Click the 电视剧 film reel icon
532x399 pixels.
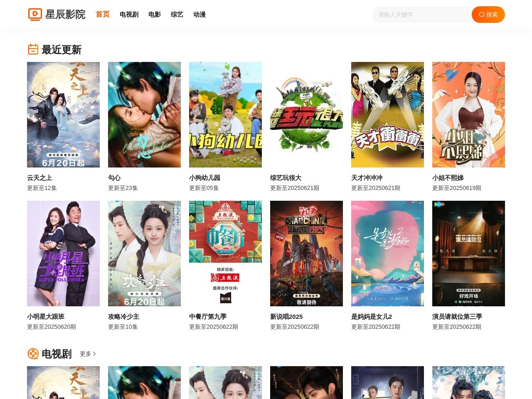[x=33, y=354]
